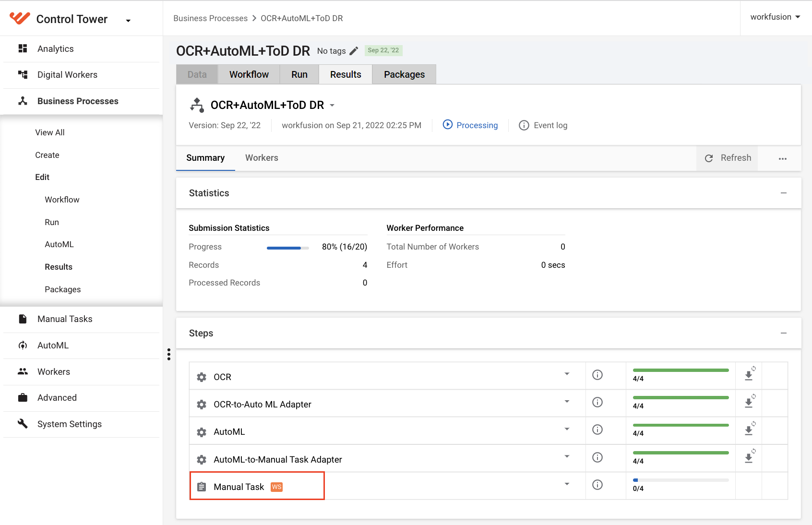Click the Manual Task clipboard icon
Screen dimensions: 812x525
[x=202, y=487]
